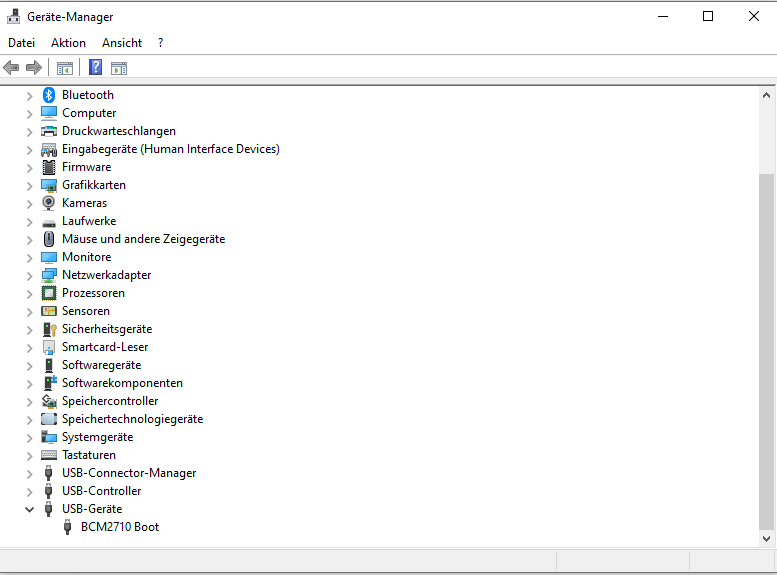Click the Computer monitor icon
The image size is (777, 575).
click(49, 113)
